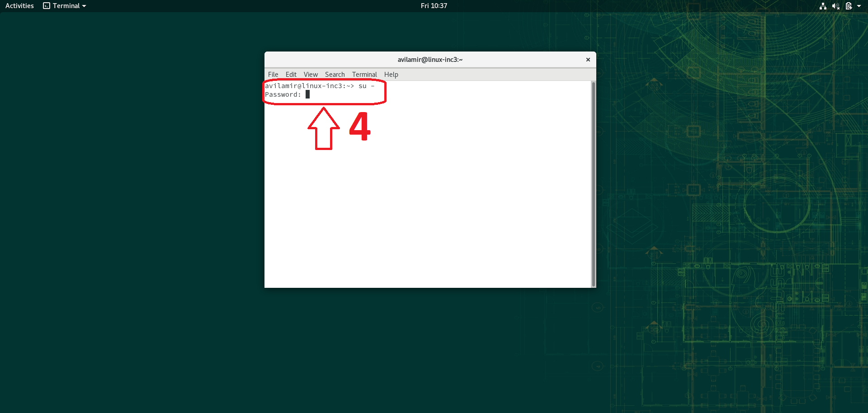The height and width of the screenshot is (413, 868).
Task: Open the View menu
Action: [x=311, y=75]
